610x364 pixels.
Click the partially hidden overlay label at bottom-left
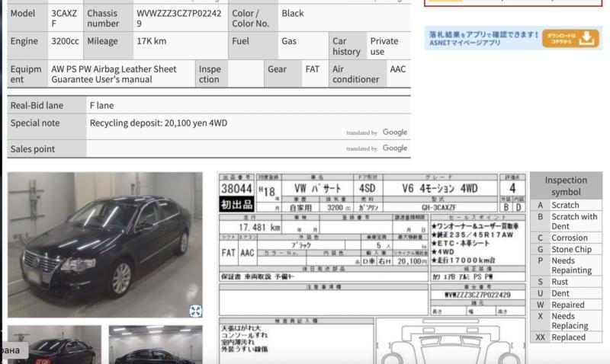click(x=13, y=350)
